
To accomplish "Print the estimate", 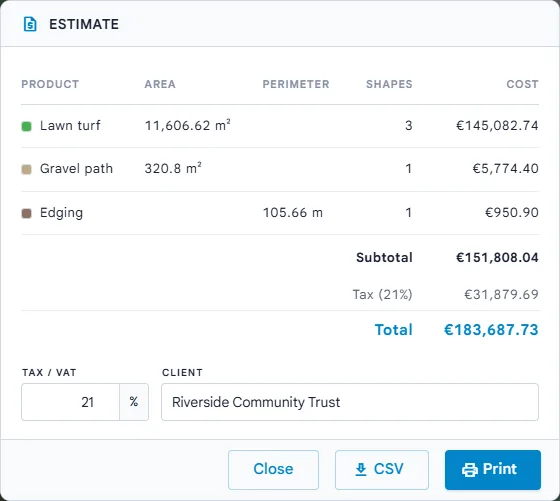I will pos(492,470).
